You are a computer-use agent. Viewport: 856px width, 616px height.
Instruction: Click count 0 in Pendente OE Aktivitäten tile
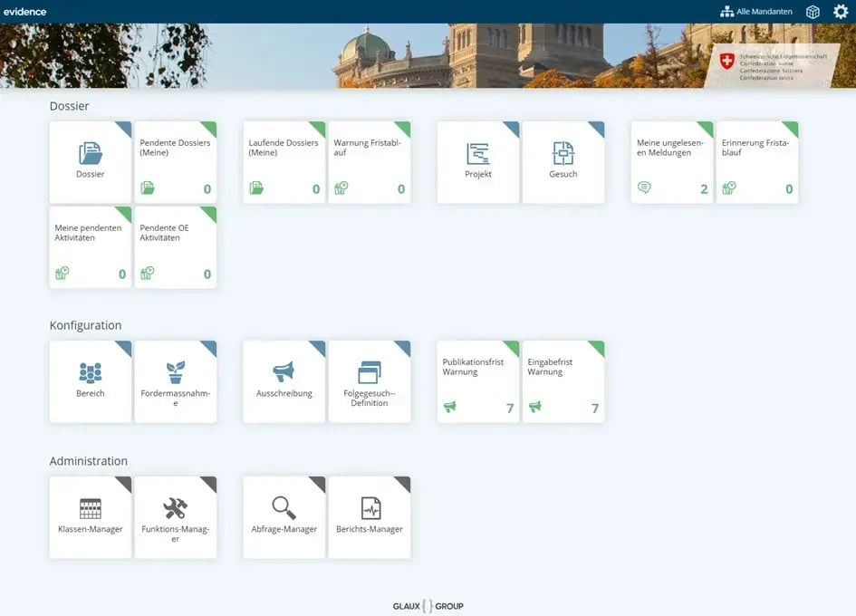(207, 274)
